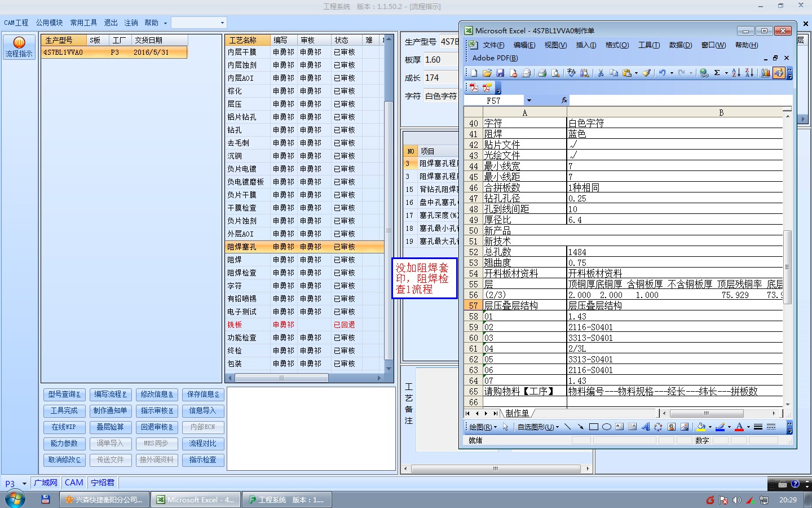This screenshot has height=508, width=812.
Task: Click the Fill Color bucket swatch
Action: click(x=701, y=427)
